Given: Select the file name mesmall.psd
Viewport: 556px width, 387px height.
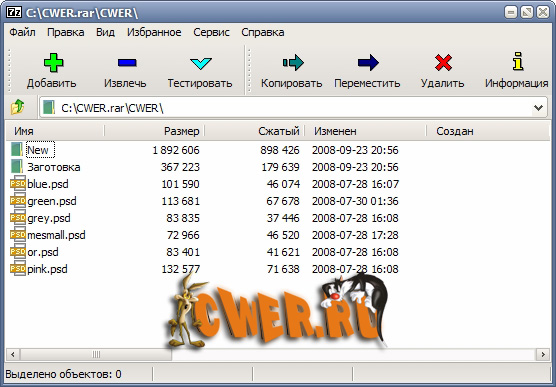Looking at the screenshot, I should click(x=56, y=235).
